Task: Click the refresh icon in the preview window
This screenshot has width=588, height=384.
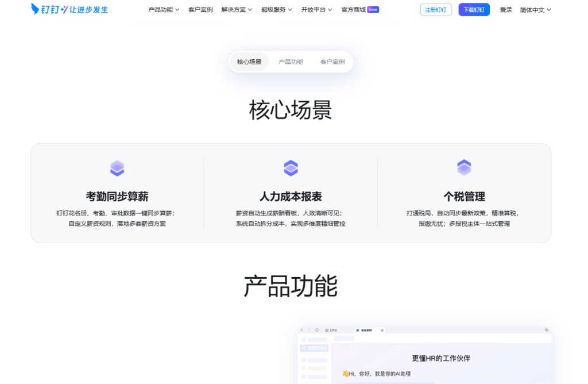Action: (x=316, y=330)
